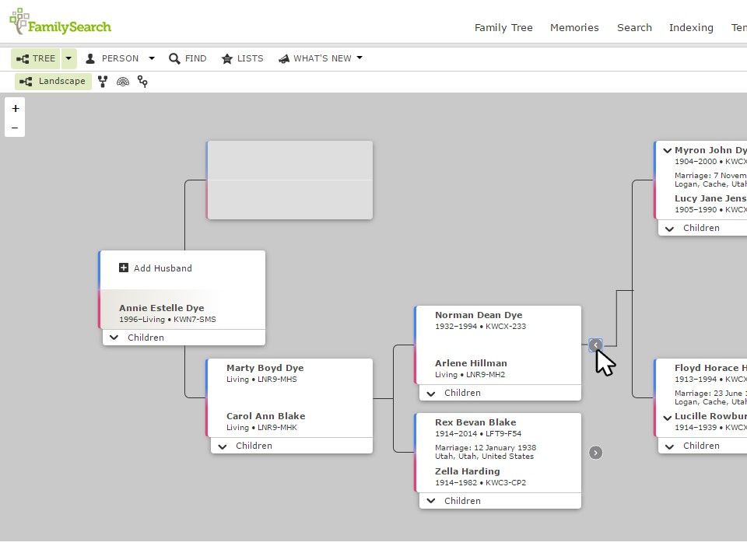Image resolution: width=747 pixels, height=560 pixels.
Task: Expand ancestors arrow beside Rex Bevan Blake
Action: tap(595, 453)
